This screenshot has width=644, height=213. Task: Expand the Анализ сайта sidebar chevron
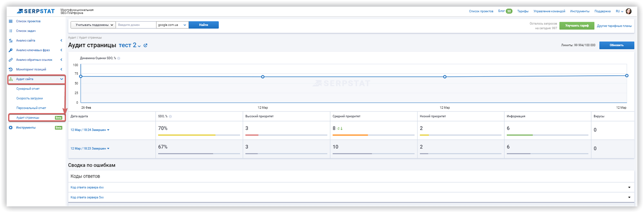click(x=61, y=40)
